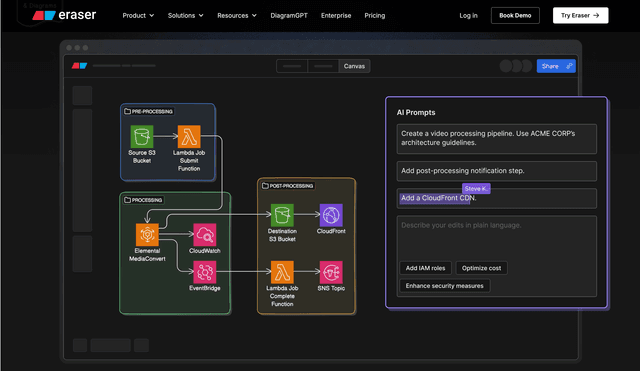Screen dimensions: 640x371
Task: Select the Source S3 Bucket icon
Action: (x=142, y=136)
